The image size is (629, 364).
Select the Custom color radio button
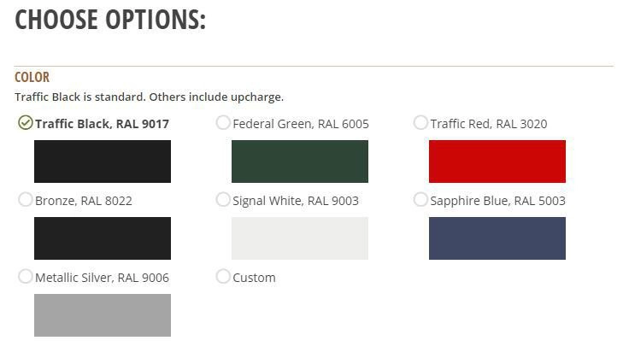pyautogui.click(x=223, y=277)
